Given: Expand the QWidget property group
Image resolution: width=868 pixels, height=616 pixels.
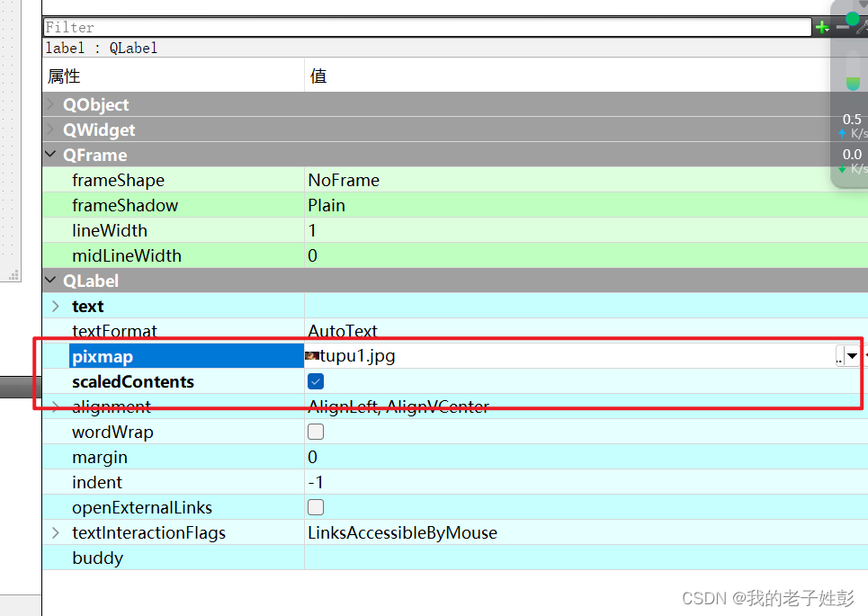Looking at the screenshot, I should pos(51,129).
